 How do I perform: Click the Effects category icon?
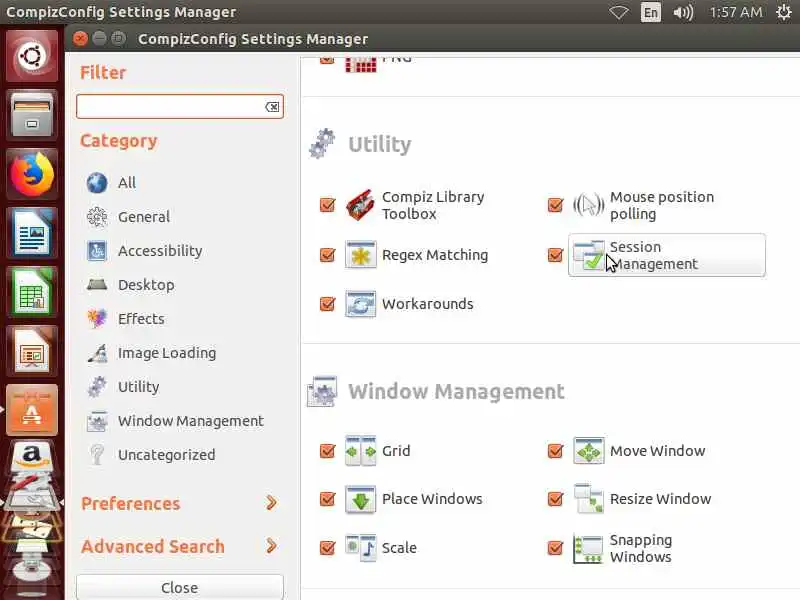97,318
